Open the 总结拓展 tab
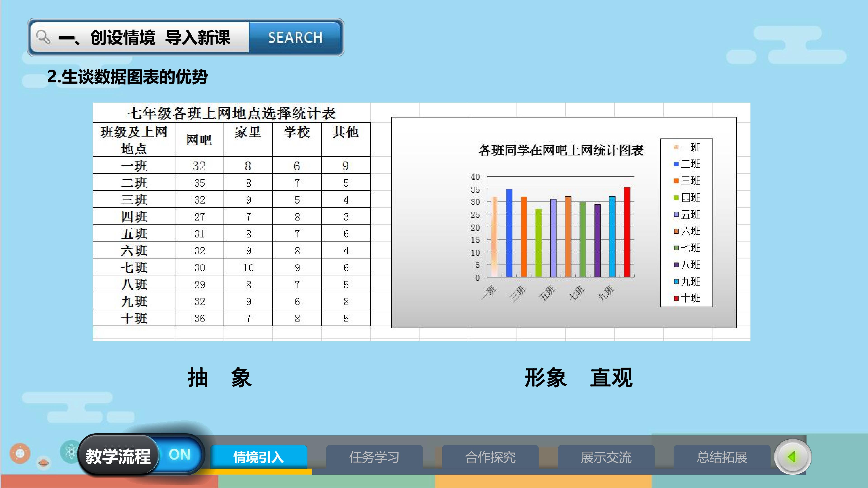Image resolution: width=868 pixels, height=488 pixels. [x=722, y=457]
